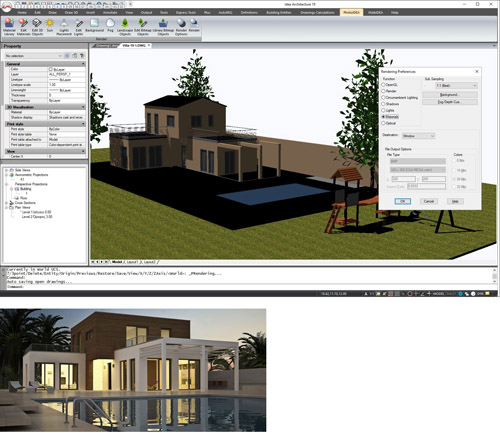Click the Background... button in dialog
500x433 pixels.
tap(450, 95)
